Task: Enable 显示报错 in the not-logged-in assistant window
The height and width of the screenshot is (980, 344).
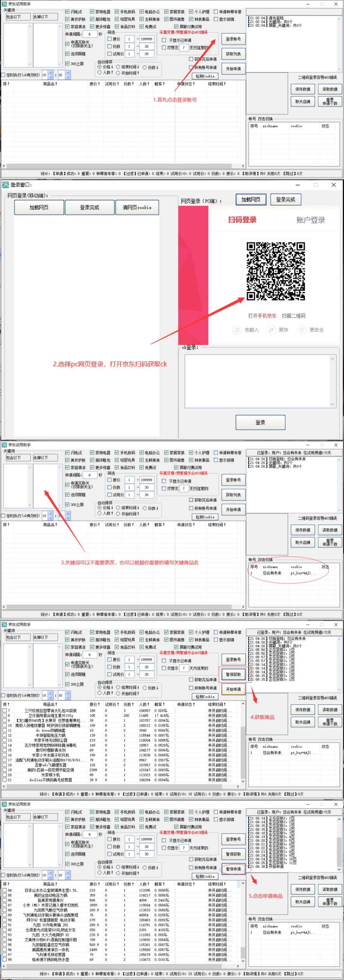Action: coord(216,19)
